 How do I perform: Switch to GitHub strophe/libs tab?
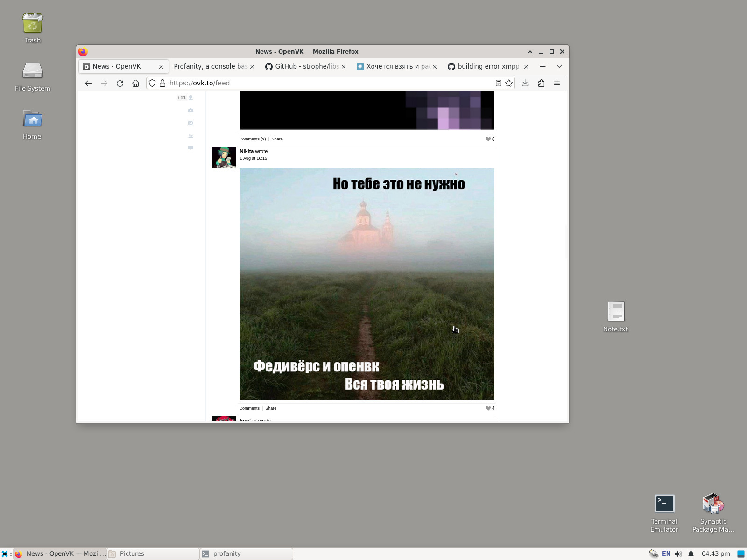(306, 66)
